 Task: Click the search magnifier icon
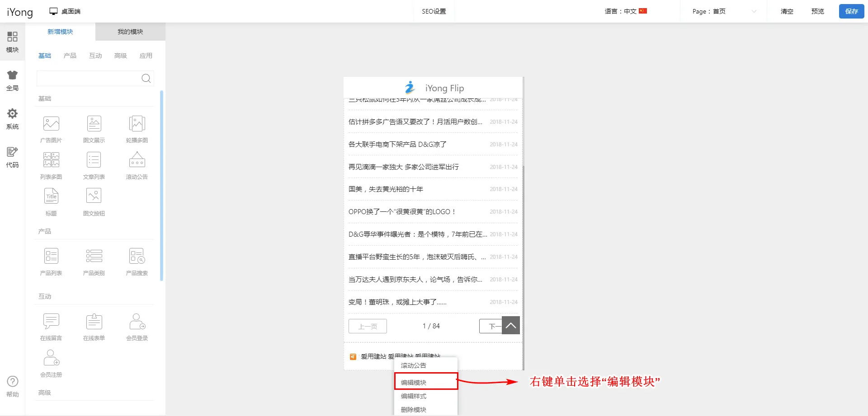[x=146, y=79]
